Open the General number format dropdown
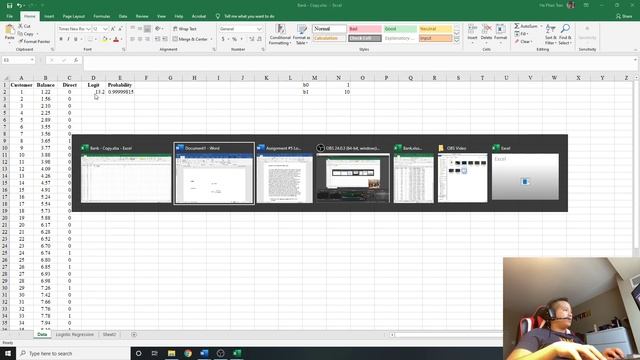 click(x=260, y=29)
